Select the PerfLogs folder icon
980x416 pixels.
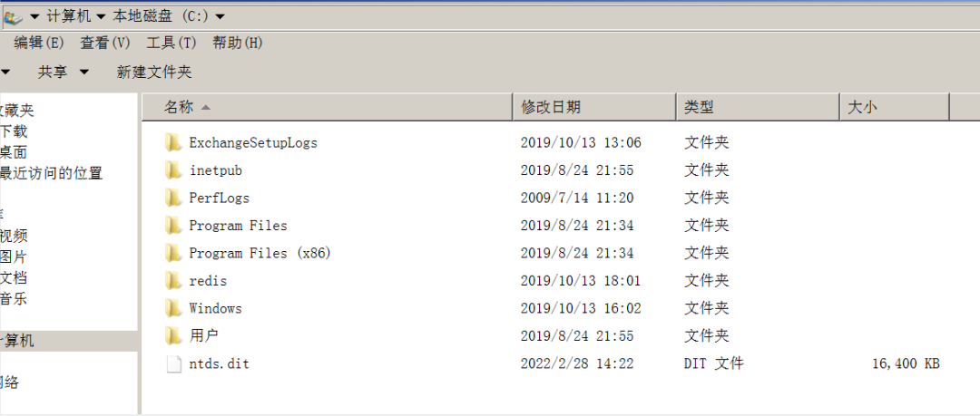tap(173, 198)
